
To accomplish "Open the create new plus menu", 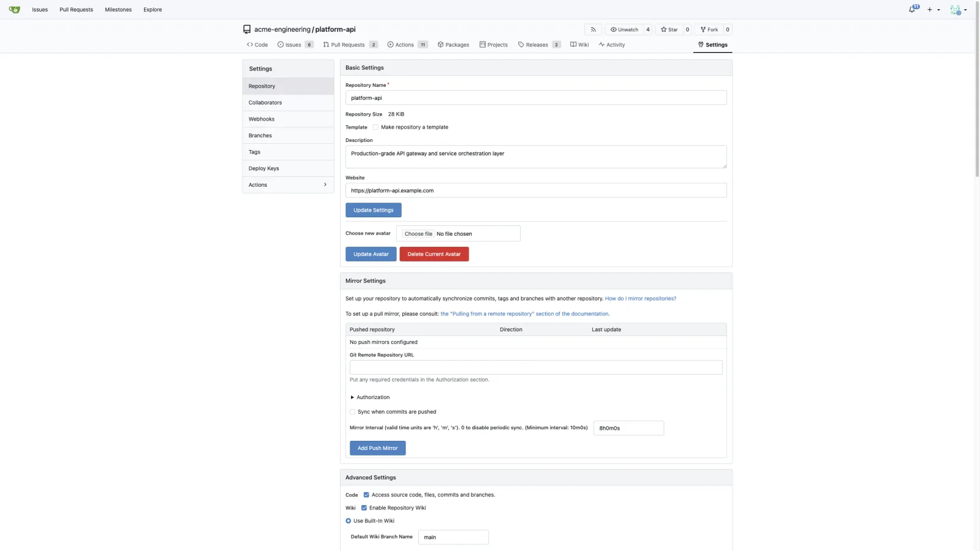I will pos(933,10).
